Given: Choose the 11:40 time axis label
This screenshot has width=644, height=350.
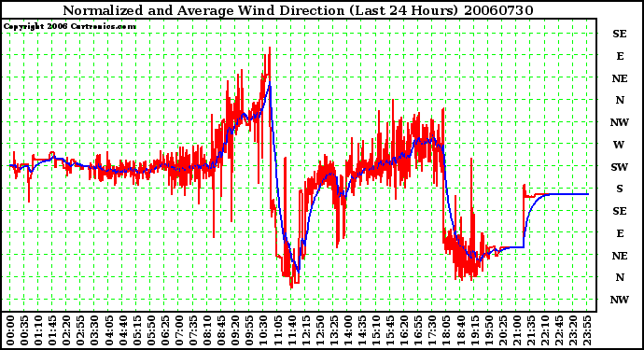Looking at the screenshot, I should point(291,330).
